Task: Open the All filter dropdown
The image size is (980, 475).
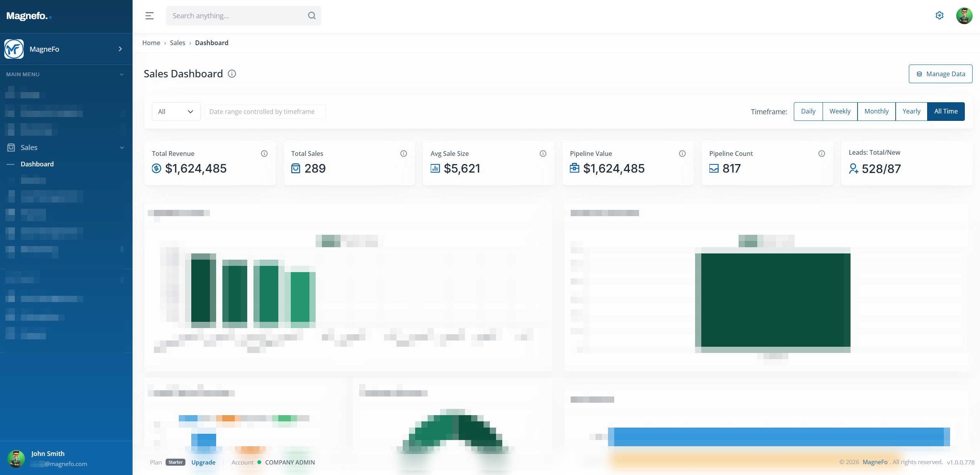Action: tap(176, 112)
